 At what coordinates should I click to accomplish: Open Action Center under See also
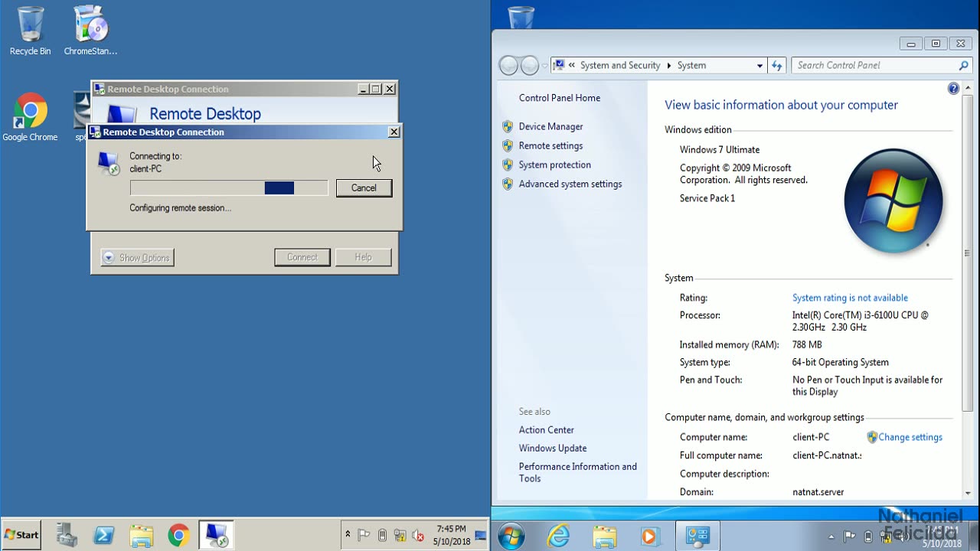546,430
